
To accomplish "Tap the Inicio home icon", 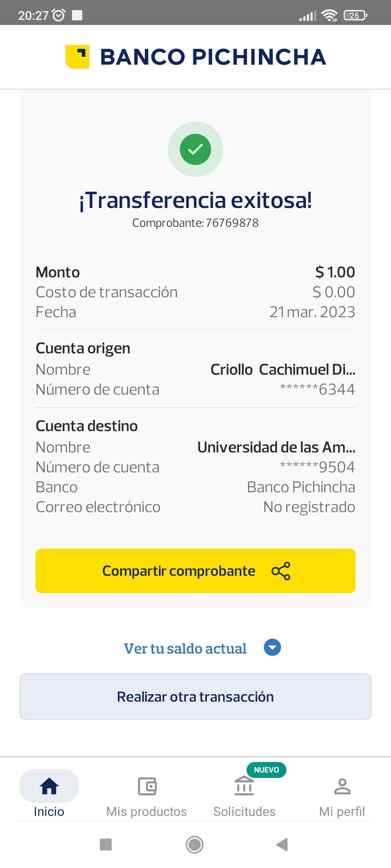I will click(49, 786).
